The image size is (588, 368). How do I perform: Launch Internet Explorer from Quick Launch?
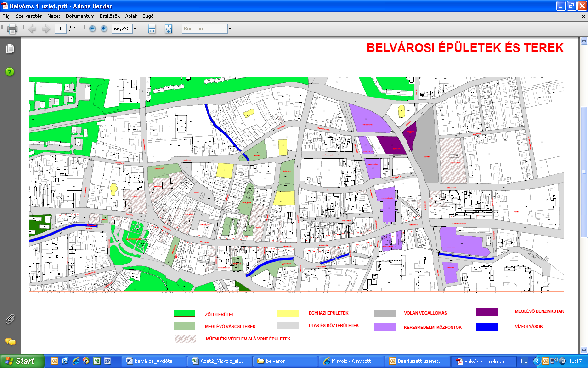[x=76, y=361]
